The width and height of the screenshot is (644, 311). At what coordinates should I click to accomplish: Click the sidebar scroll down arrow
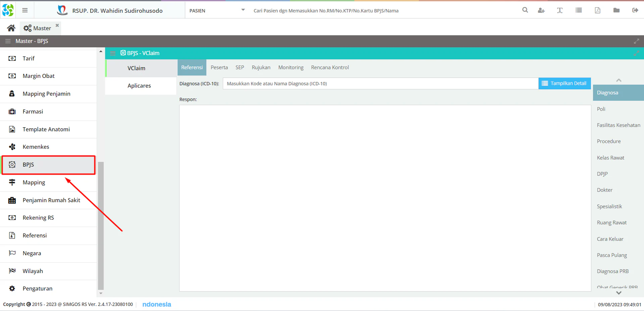point(101,293)
